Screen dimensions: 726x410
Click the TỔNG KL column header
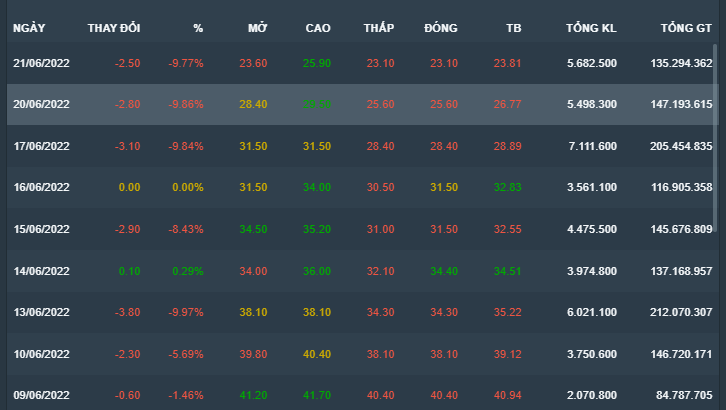pos(590,28)
